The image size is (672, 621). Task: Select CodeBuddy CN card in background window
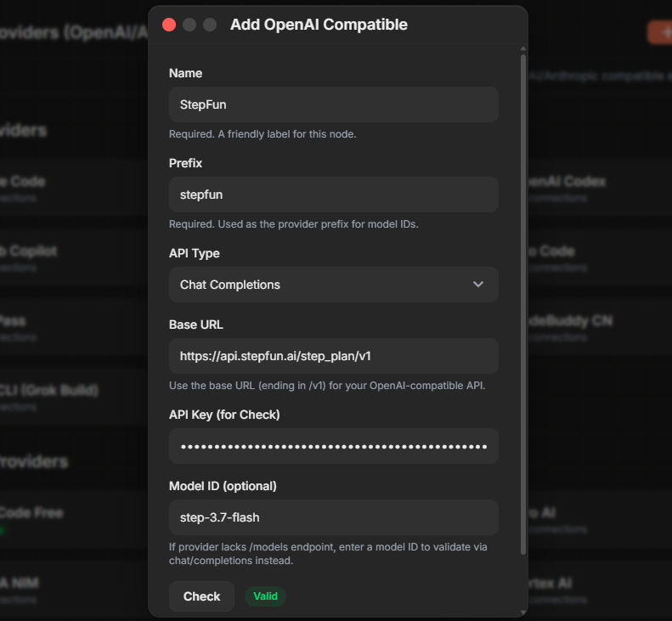[x=600, y=328]
